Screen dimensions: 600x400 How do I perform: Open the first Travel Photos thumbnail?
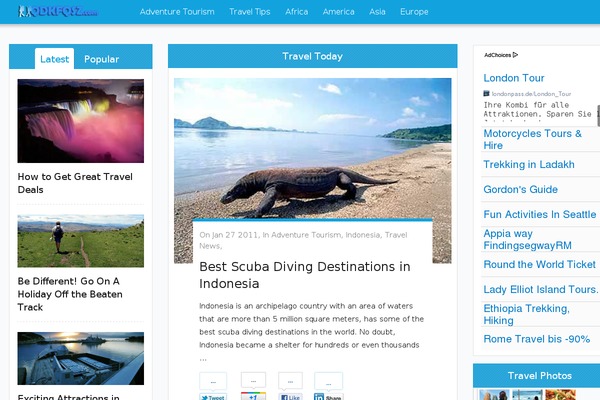494,395
